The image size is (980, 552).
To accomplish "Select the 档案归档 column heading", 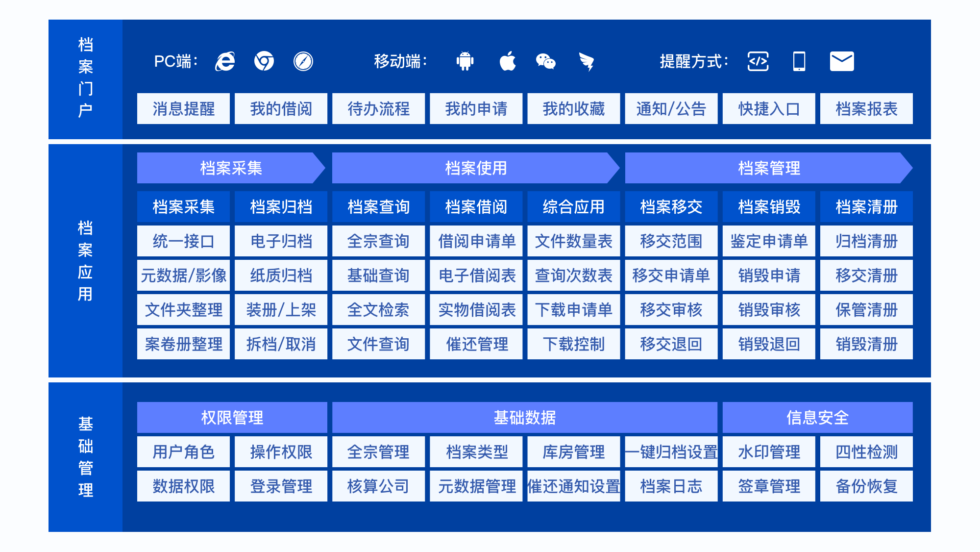I will pos(281,206).
